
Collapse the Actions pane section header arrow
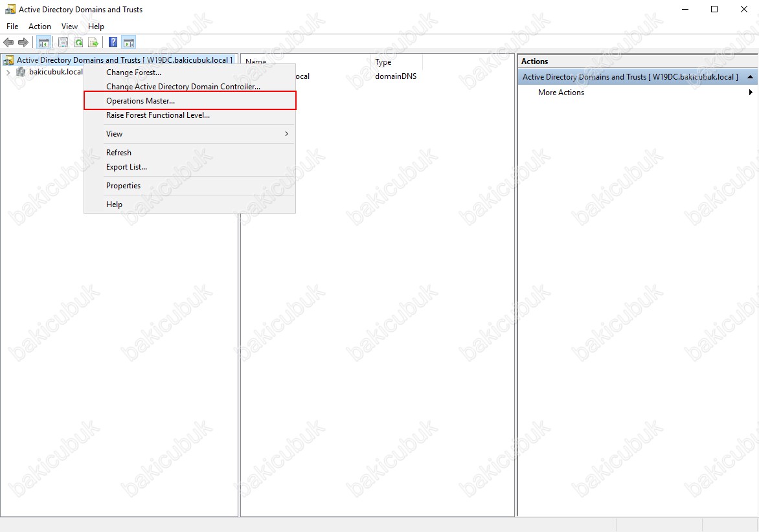(750, 77)
